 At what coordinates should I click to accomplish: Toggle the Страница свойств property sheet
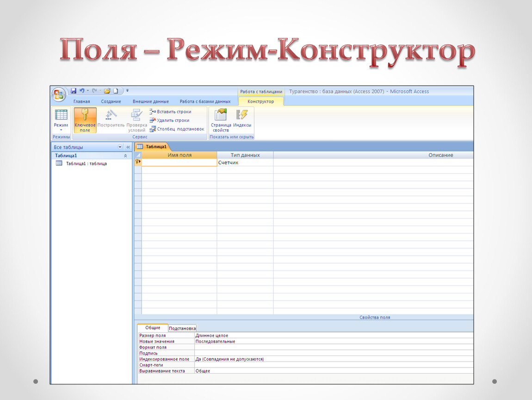point(221,120)
